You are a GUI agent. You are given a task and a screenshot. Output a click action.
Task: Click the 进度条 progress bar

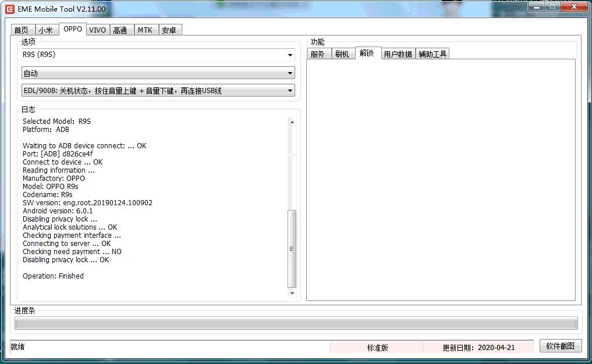(296, 323)
